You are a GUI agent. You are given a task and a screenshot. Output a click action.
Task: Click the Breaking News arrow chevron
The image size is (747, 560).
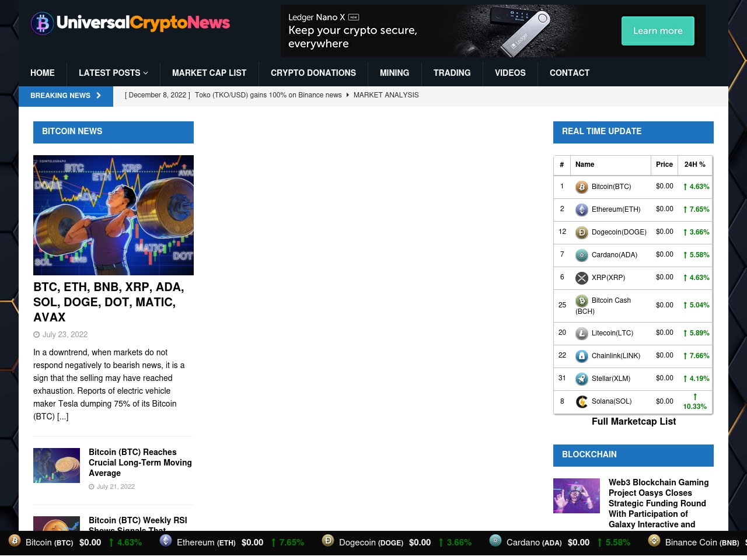[x=99, y=96]
